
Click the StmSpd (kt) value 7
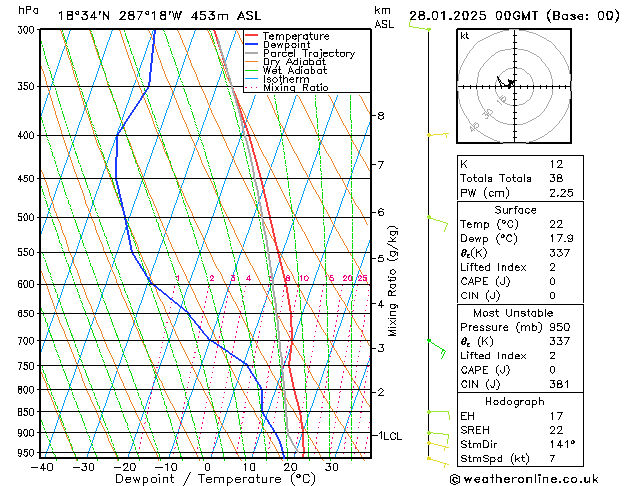[x=553, y=458]
